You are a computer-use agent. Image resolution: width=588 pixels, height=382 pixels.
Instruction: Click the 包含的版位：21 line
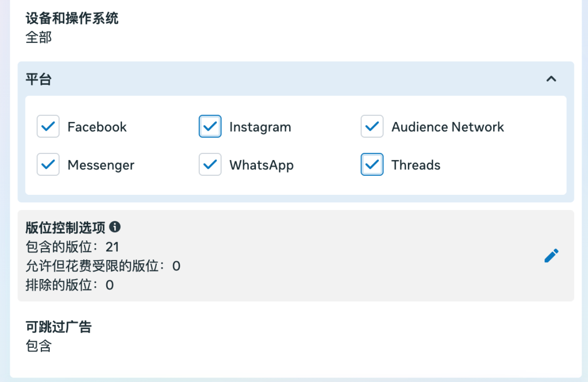72,247
